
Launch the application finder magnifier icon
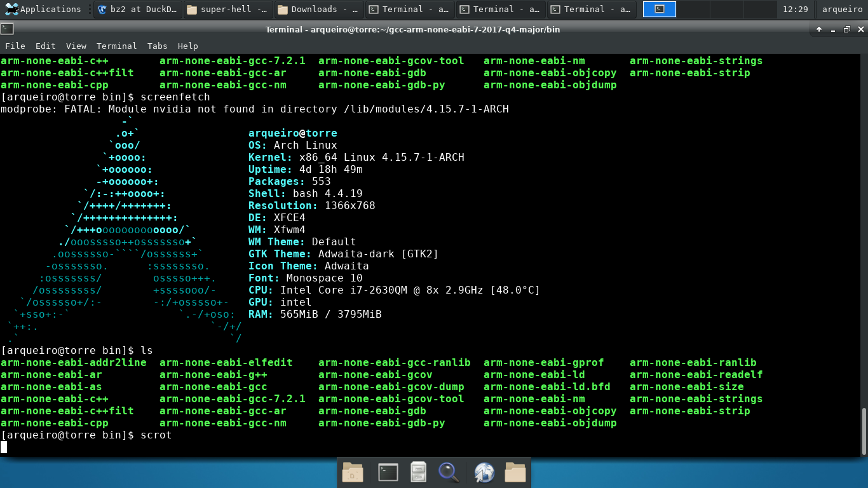[449, 472]
